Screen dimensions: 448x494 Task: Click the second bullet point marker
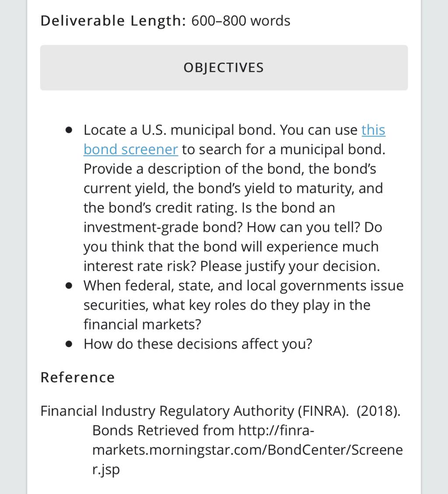point(69,286)
